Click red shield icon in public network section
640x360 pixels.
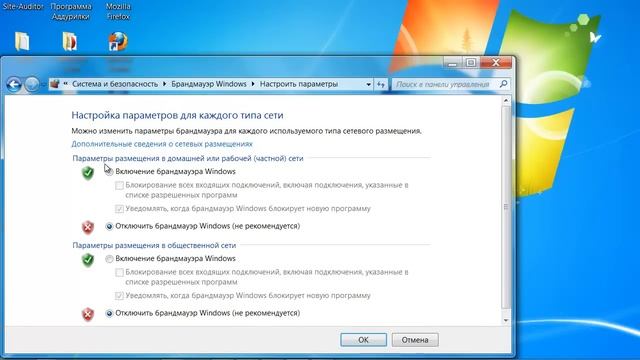[x=88, y=314]
